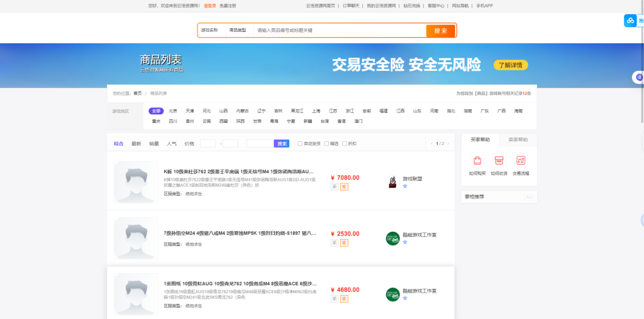Click the orange 搜索 button
This screenshot has height=319, width=644.
441,31
